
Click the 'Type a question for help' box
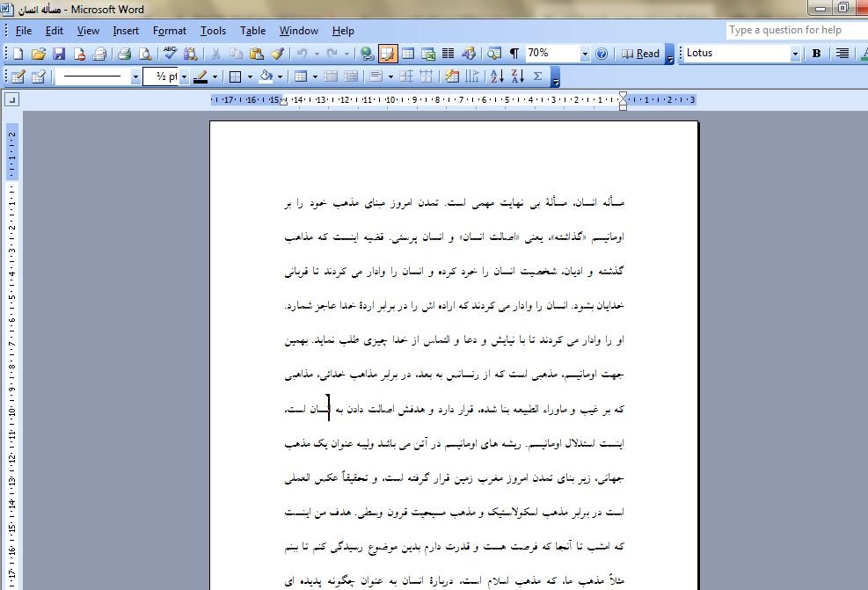795,30
